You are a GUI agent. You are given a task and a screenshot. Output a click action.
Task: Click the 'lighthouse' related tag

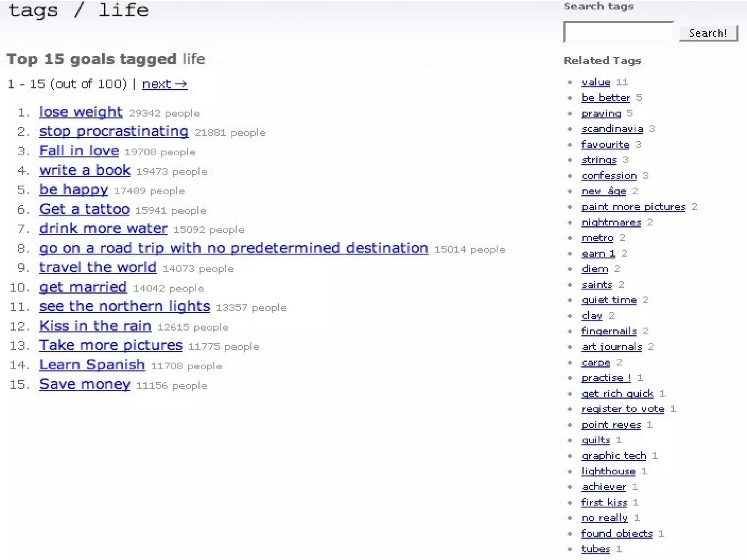coord(608,471)
